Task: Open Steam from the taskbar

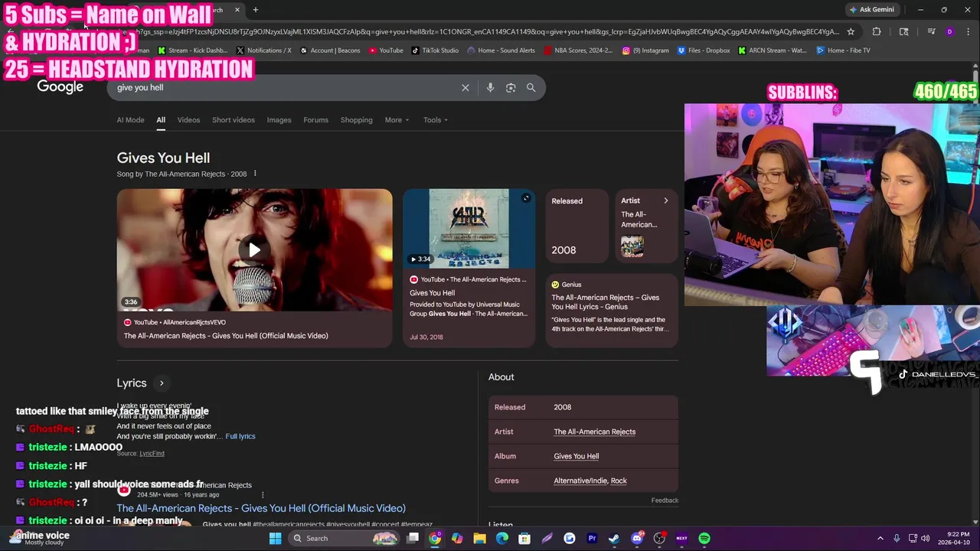Action: [x=614, y=538]
